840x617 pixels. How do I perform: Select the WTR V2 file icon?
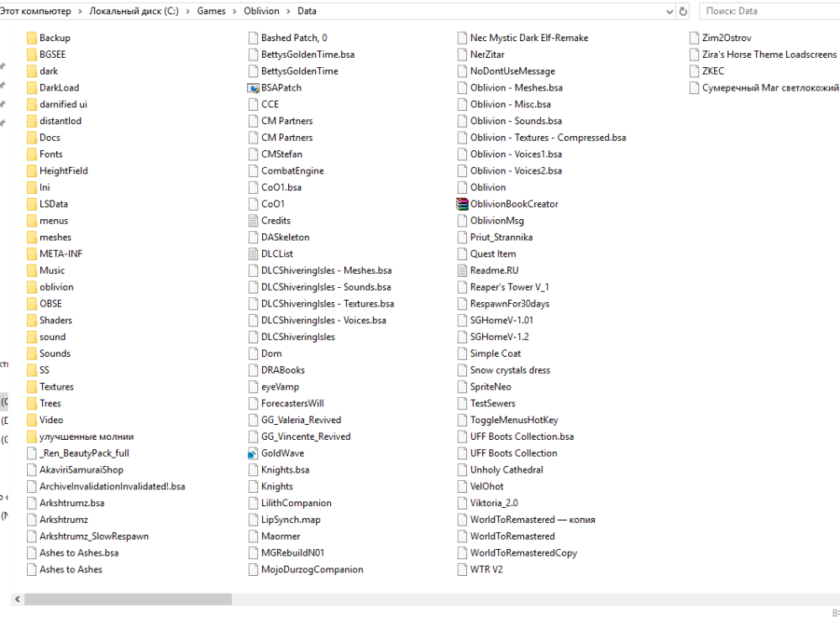coord(462,569)
